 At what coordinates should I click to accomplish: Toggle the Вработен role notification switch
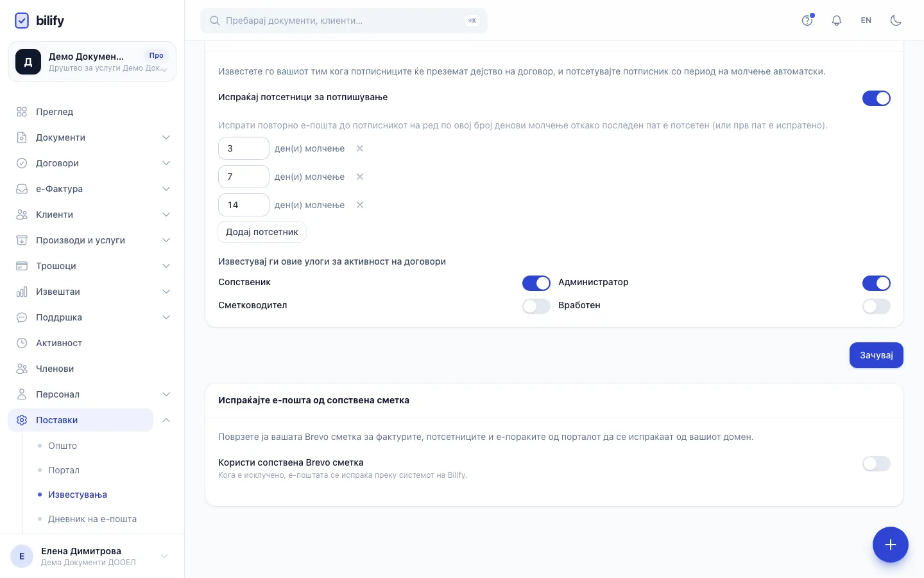(x=877, y=306)
